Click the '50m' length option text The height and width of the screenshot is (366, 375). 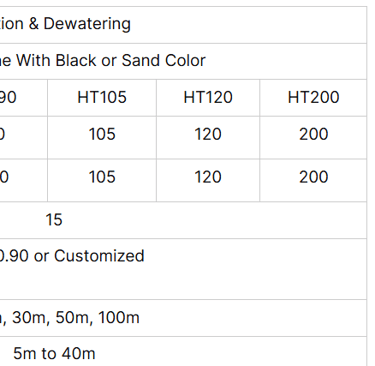point(74,318)
